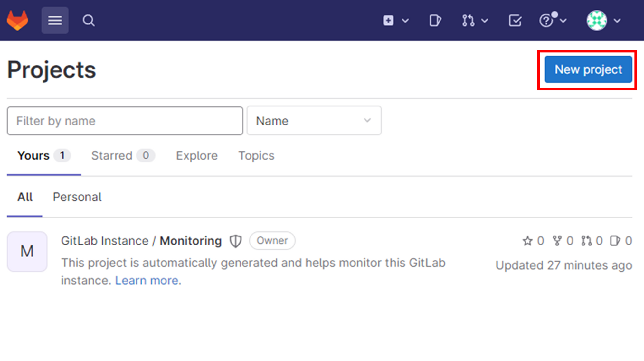Click the help question mark icon
The height and width of the screenshot is (361, 644).
click(546, 21)
